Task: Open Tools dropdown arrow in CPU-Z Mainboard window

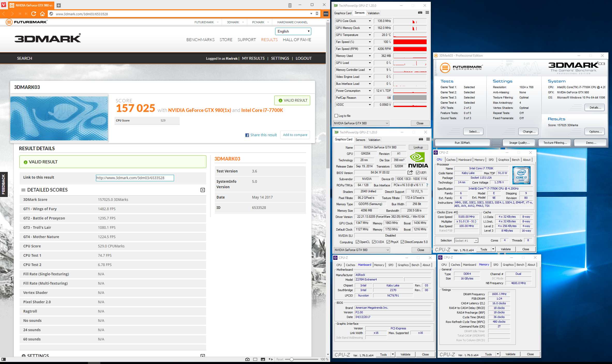Action: coord(393,354)
